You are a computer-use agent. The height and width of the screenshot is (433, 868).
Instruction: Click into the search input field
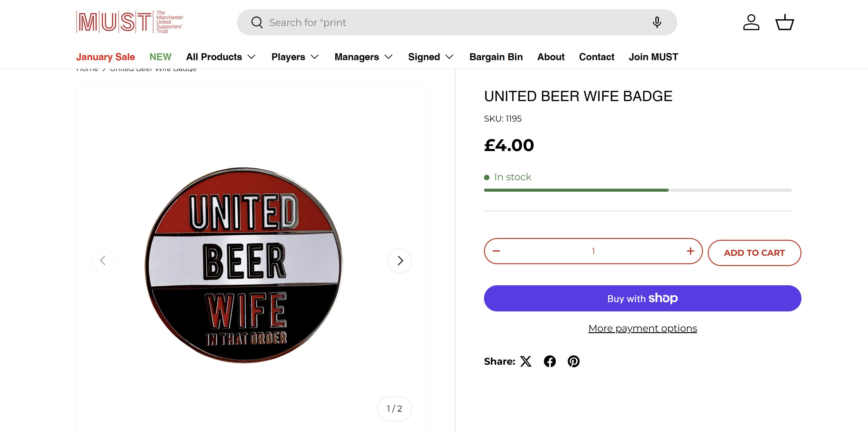point(438,22)
